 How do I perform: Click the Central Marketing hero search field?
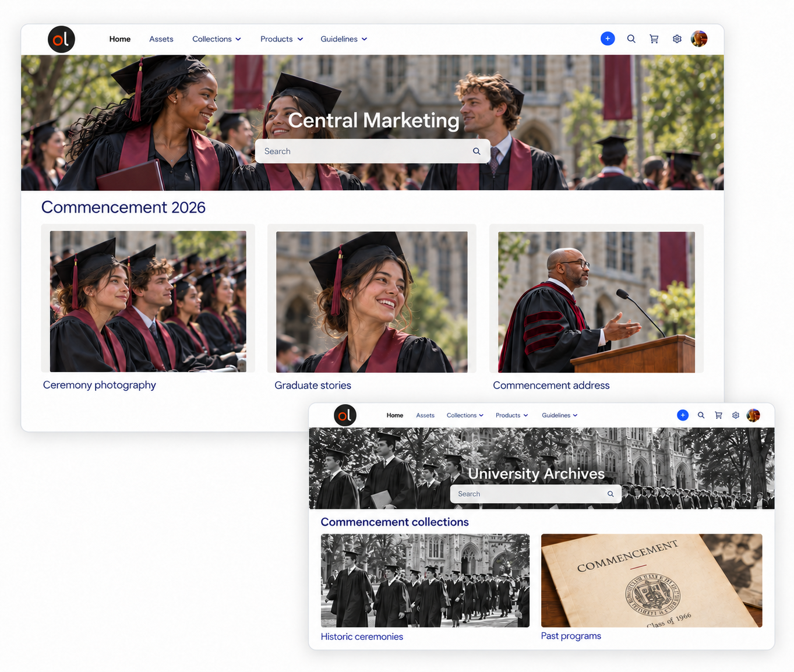[372, 151]
